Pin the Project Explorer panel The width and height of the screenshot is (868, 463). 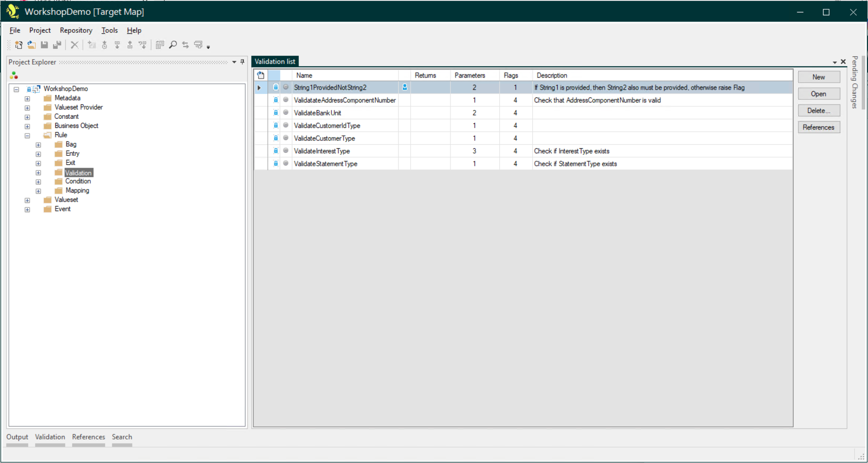[x=242, y=62]
